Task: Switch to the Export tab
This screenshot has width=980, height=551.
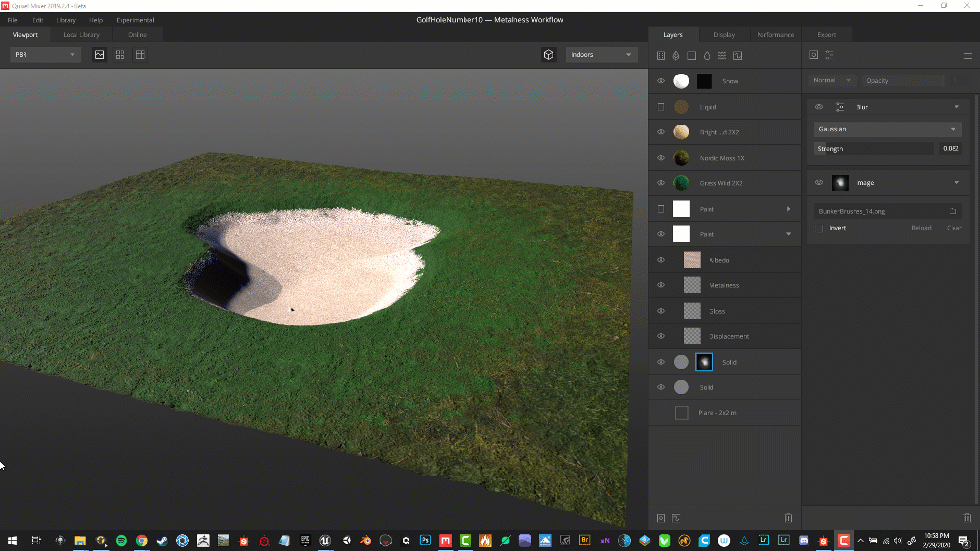Action: coord(826,34)
